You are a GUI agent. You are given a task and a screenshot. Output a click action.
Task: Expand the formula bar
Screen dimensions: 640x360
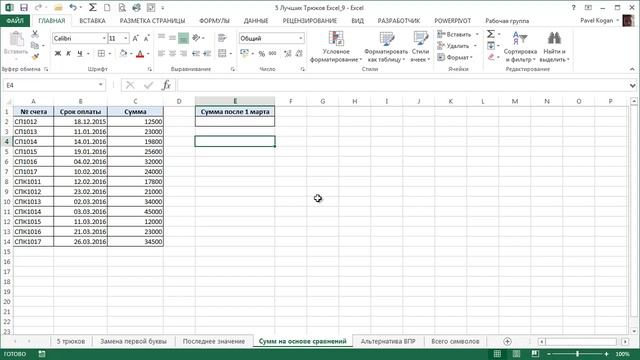[632, 85]
